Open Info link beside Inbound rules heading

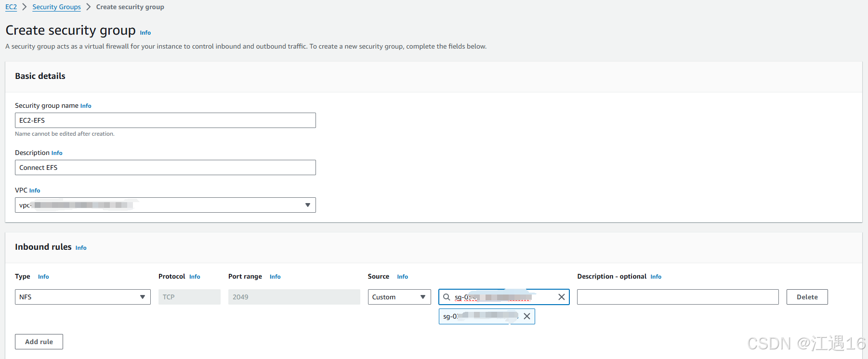(81, 248)
